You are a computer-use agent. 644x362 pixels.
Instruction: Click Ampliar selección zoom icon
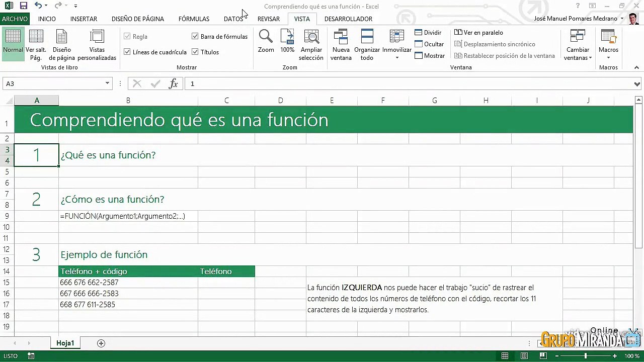311,45
